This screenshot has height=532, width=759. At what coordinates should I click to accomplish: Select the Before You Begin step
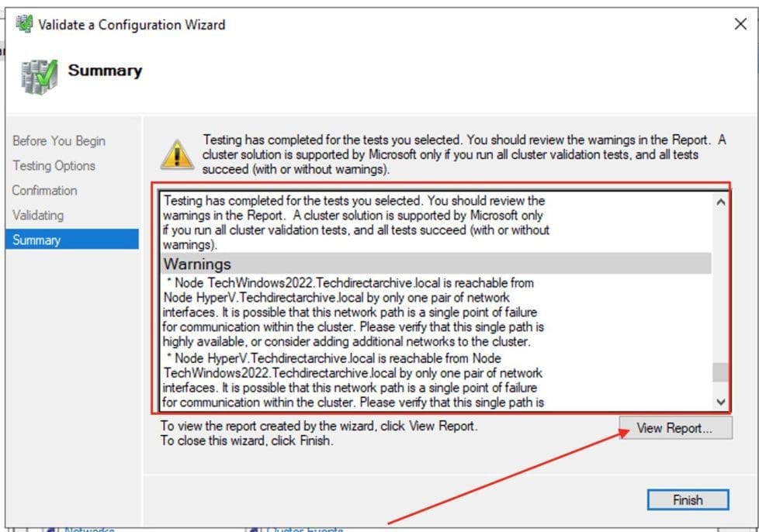[59, 141]
